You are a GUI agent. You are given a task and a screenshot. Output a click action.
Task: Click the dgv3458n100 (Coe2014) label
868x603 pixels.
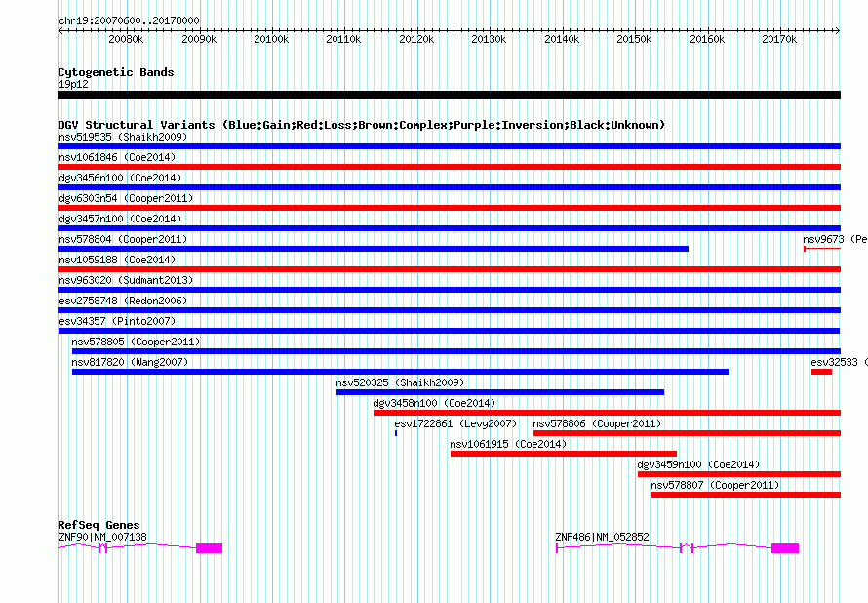pyautogui.click(x=435, y=403)
